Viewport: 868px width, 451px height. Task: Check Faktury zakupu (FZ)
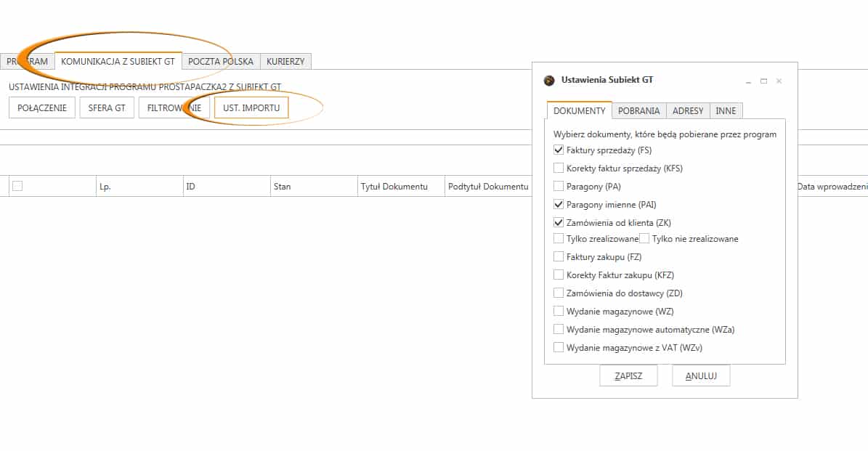point(559,257)
